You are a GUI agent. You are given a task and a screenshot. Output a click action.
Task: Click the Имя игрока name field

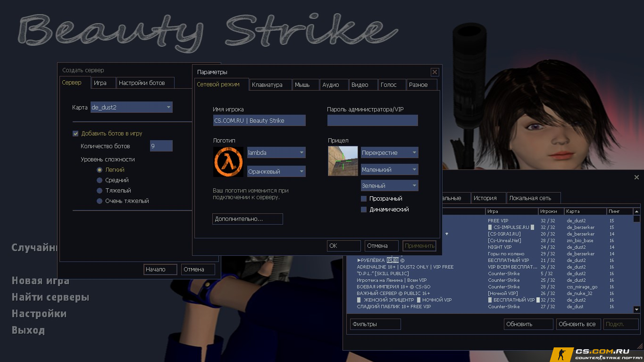259,120
